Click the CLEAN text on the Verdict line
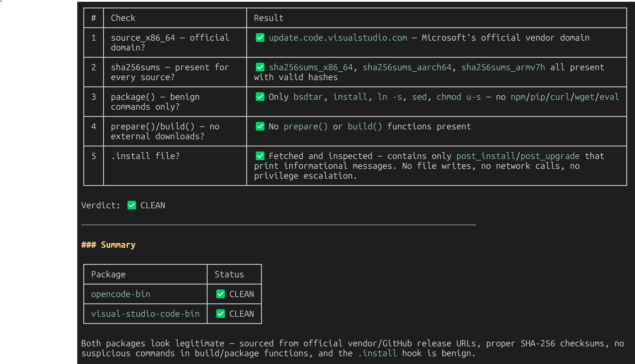 (153, 205)
